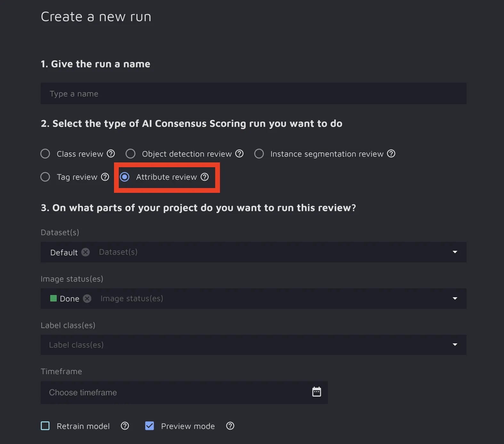This screenshot has height=444, width=504.
Task: Click the help icon beside Class review
Action: pos(111,154)
